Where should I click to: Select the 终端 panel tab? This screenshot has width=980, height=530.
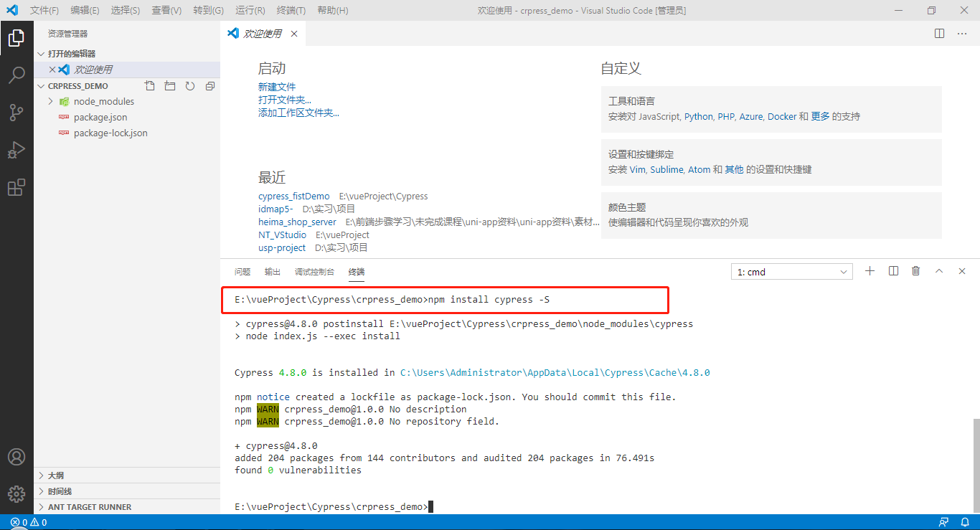pyautogui.click(x=357, y=272)
